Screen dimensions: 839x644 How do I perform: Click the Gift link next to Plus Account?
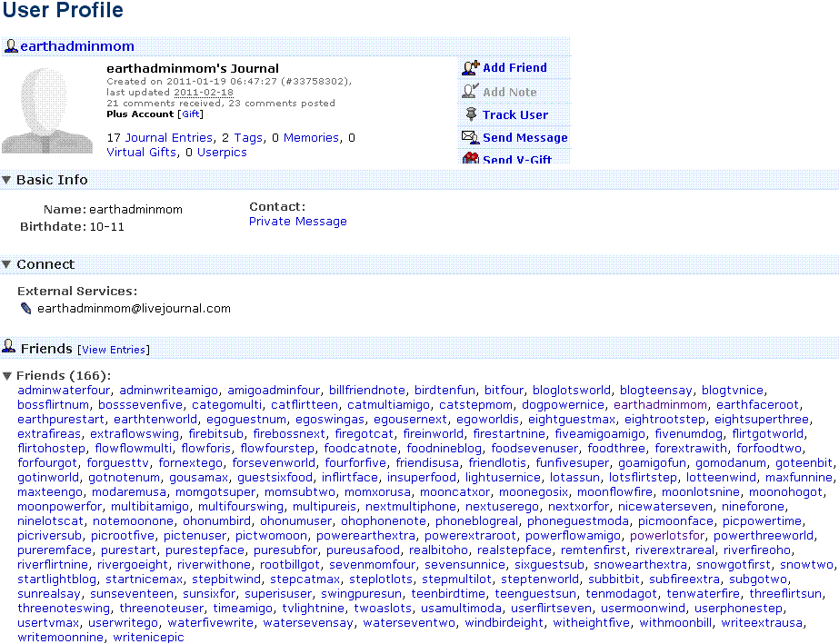pyautogui.click(x=191, y=114)
